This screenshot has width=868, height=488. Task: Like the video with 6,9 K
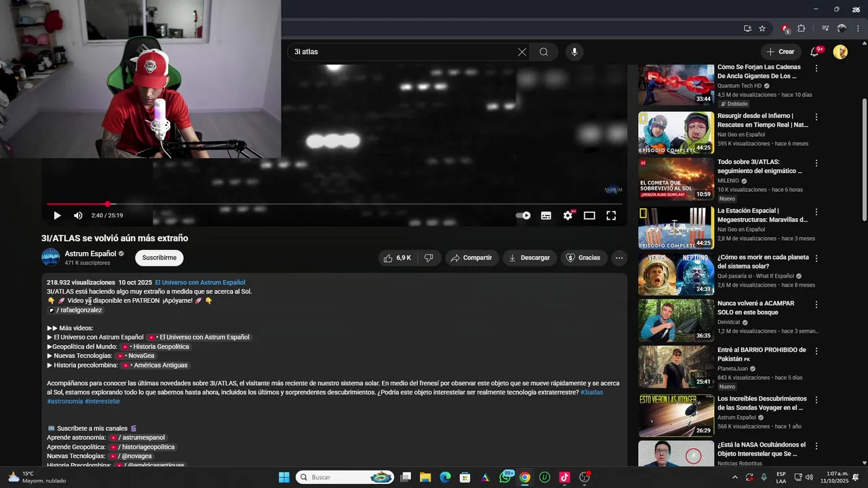tap(397, 258)
